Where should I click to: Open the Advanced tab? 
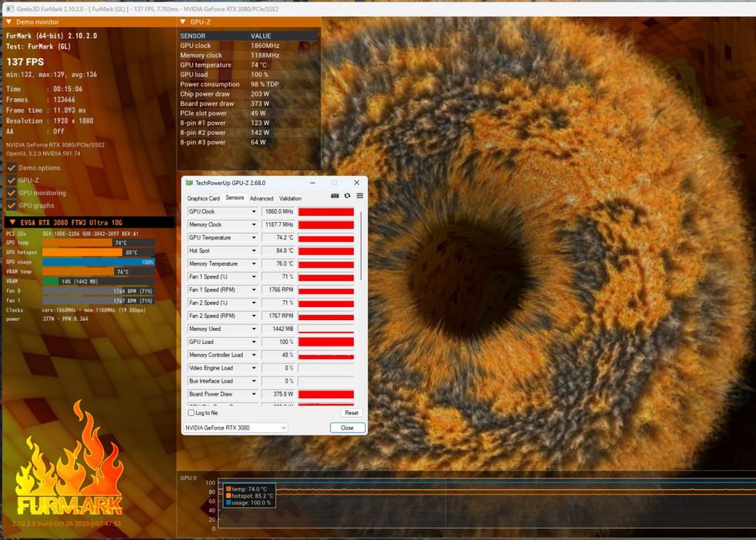(x=262, y=198)
